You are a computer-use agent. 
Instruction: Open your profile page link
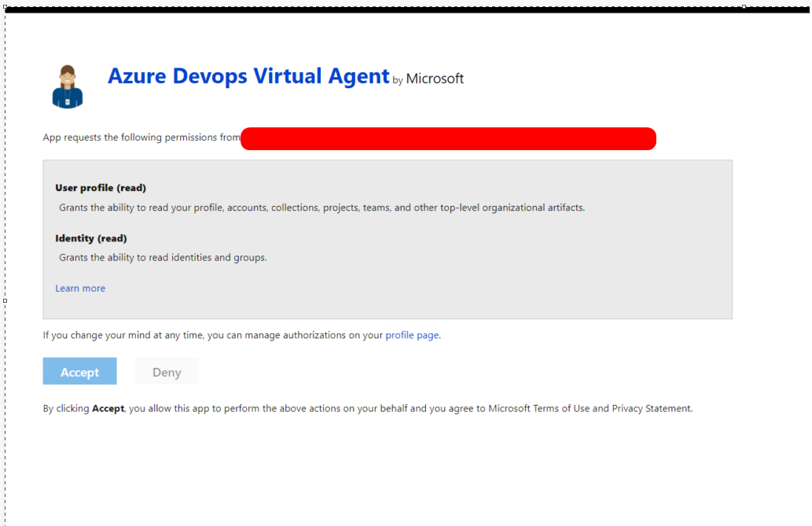411,334
